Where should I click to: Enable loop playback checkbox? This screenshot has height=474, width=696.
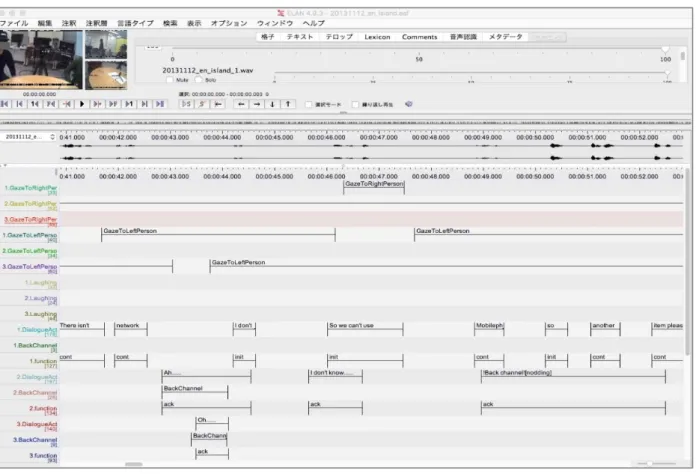355,104
